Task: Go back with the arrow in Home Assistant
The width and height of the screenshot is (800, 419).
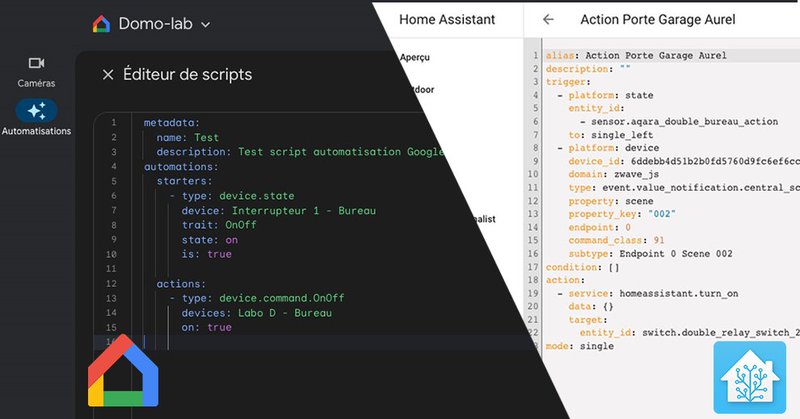Action: (548, 19)
